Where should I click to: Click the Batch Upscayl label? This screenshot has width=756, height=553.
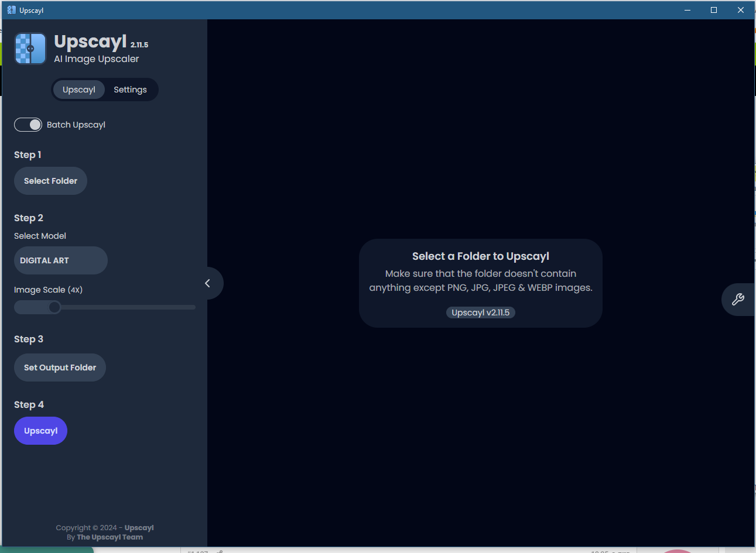[x=76, y=125]
